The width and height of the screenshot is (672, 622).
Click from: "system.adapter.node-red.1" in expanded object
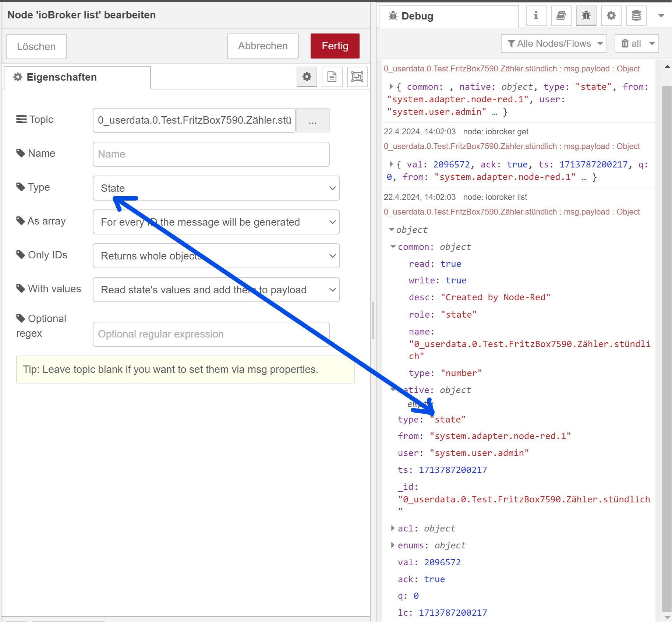[484, 436]
